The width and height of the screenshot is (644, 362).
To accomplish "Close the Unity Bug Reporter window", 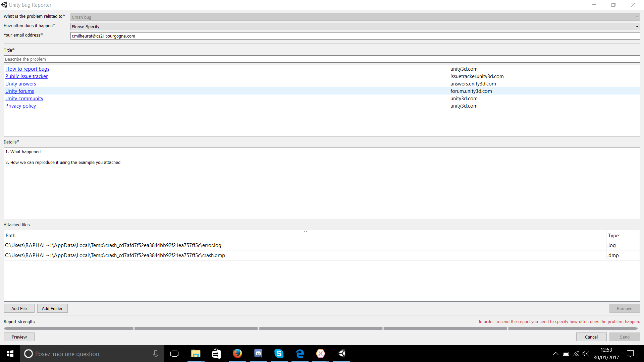I will 633,5.
